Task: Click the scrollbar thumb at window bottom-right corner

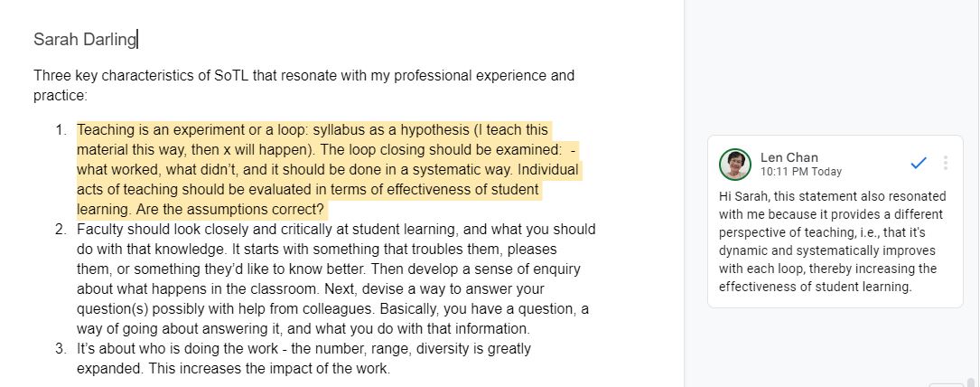Action: point(970,382)
